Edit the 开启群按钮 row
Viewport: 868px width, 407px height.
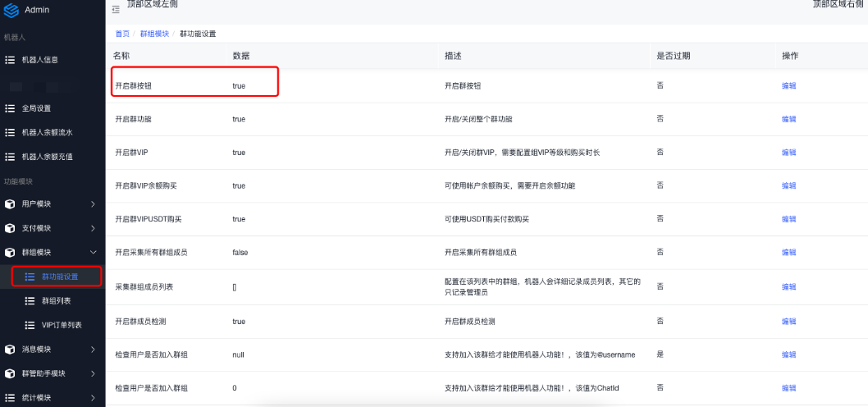tap(788, 85)
